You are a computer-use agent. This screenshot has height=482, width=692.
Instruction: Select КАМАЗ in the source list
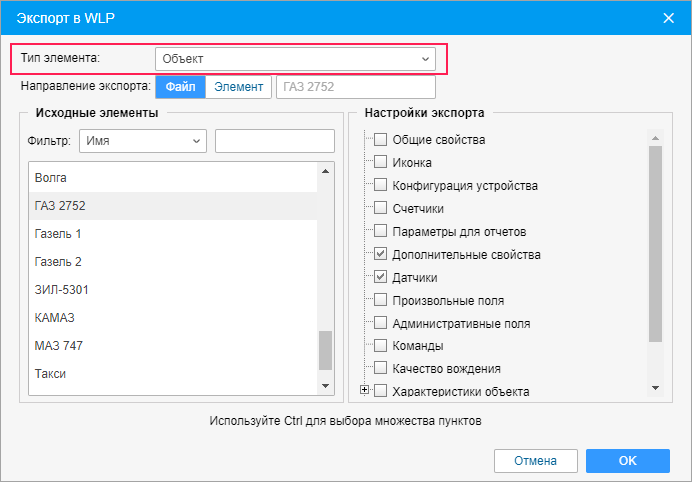coord(173,317)
